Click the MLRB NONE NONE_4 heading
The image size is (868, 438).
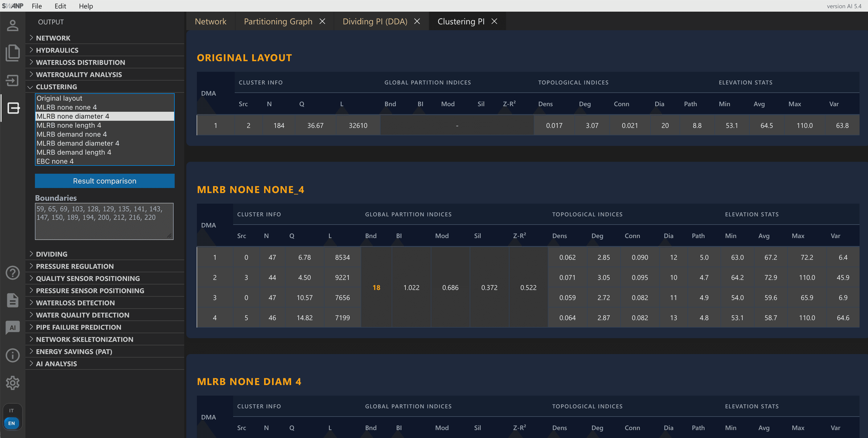[250, 190]
